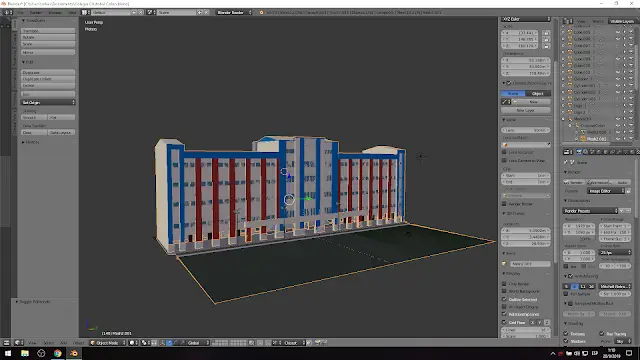Toggle lock on Scale X
Viewport: 640px width, 360px height.
pos(547,33)
